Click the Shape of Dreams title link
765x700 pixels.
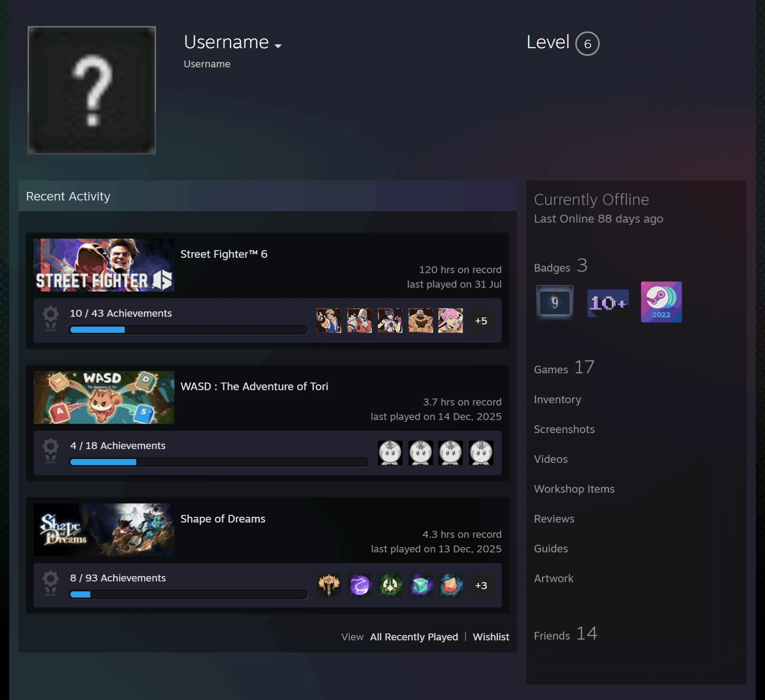click(x=223, y=519)
